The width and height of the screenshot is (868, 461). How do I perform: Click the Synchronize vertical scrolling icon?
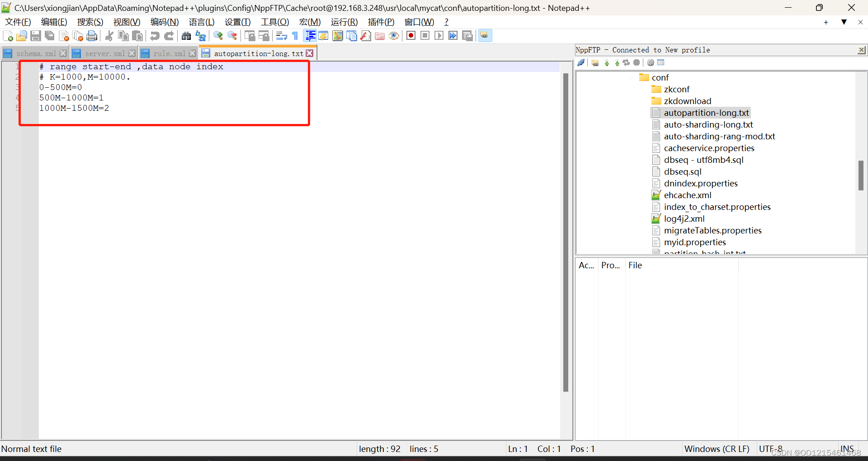[250, 36]
